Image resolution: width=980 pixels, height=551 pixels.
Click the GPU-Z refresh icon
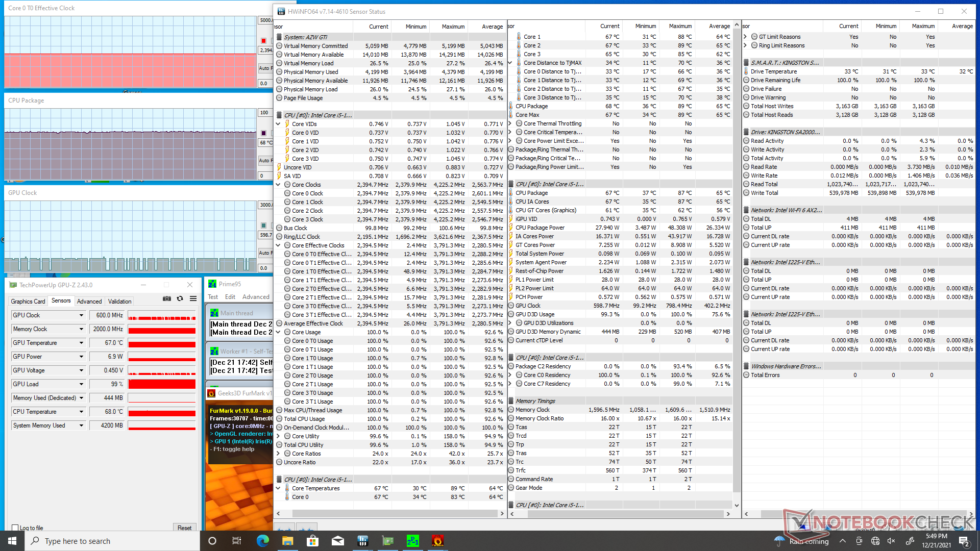tap(180, 298)
